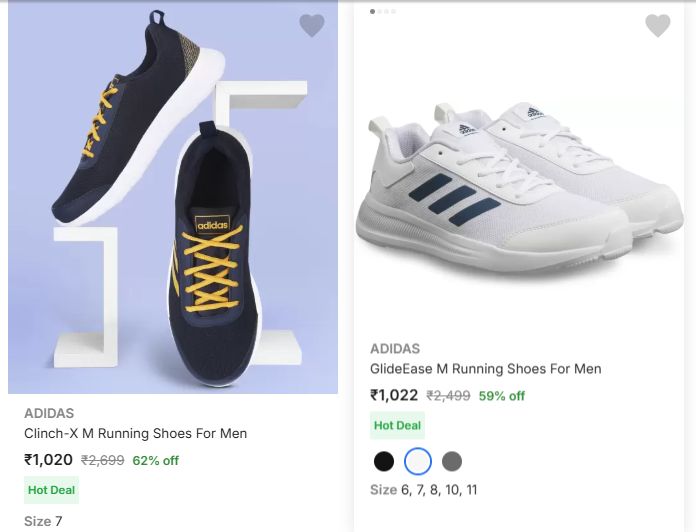The image size is (696, 532).
Task: Choose the grey color swatch
Action: tap(452, 461)
